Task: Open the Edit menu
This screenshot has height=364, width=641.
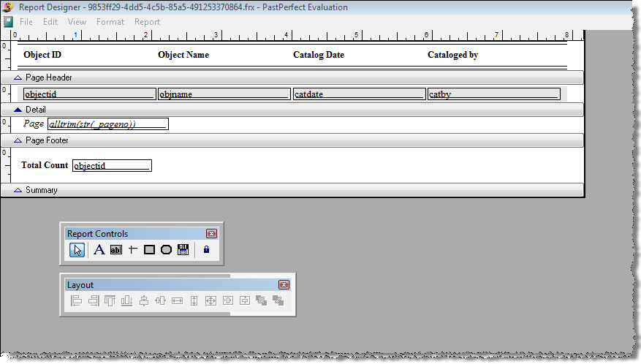Action: pos(50,22)
